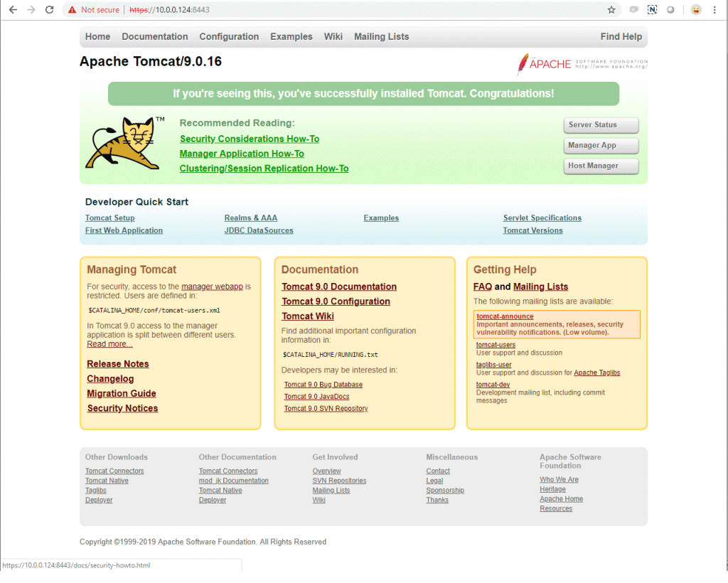Open JDBC DataSources link
Viewport: 728px width, 583px height.
pos(259,230)
